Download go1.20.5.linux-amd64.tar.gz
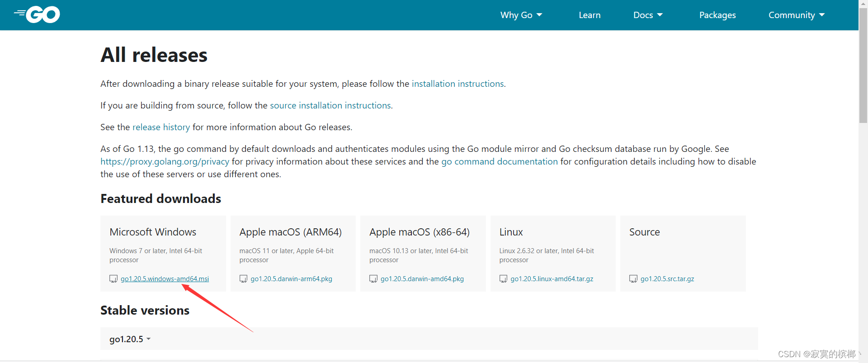This screenshot has width=868, height=363. click(x=552, y=279)
